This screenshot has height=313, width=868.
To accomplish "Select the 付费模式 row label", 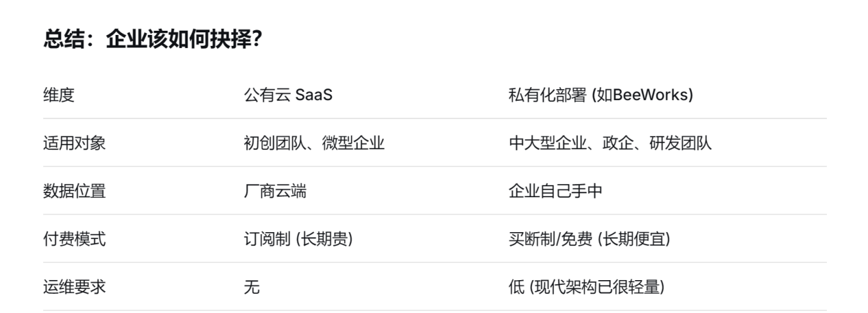I will [74, 238].
